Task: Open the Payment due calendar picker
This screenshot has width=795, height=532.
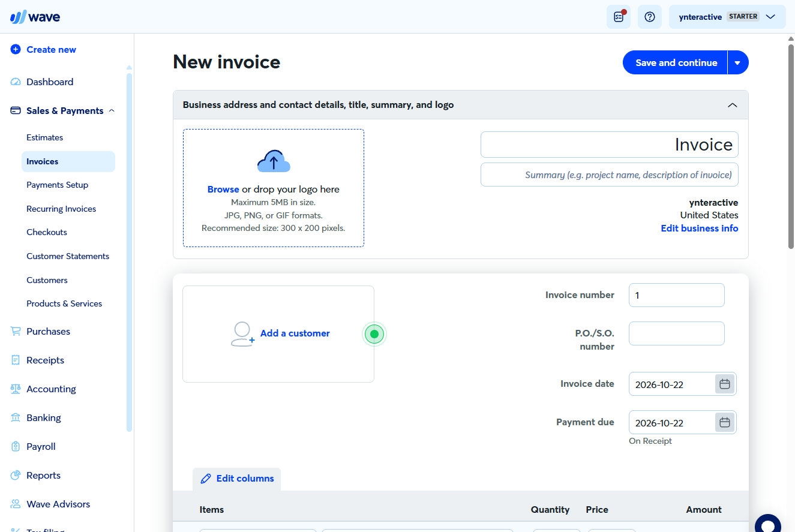Action: coord(725,423)
